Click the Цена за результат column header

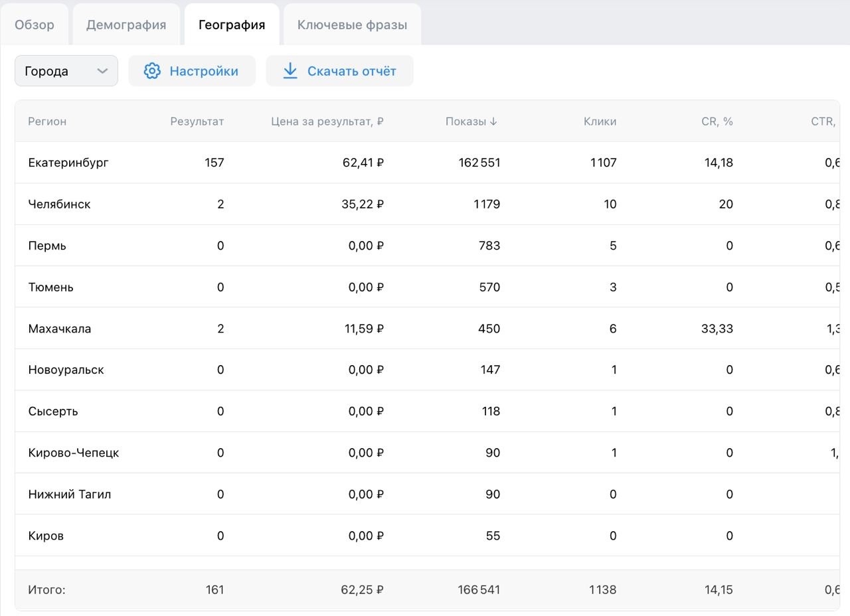click(327, 121)
